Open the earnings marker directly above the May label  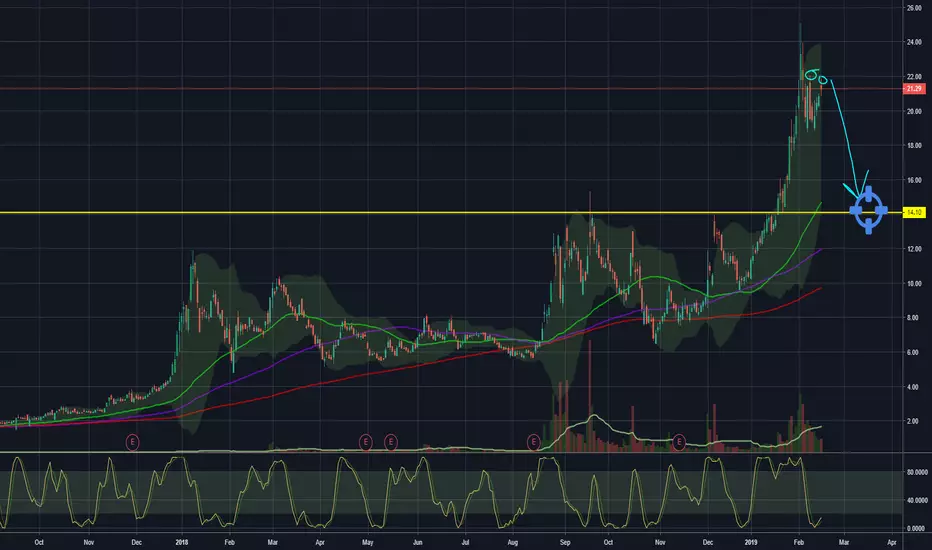click(x=366, y=442)
